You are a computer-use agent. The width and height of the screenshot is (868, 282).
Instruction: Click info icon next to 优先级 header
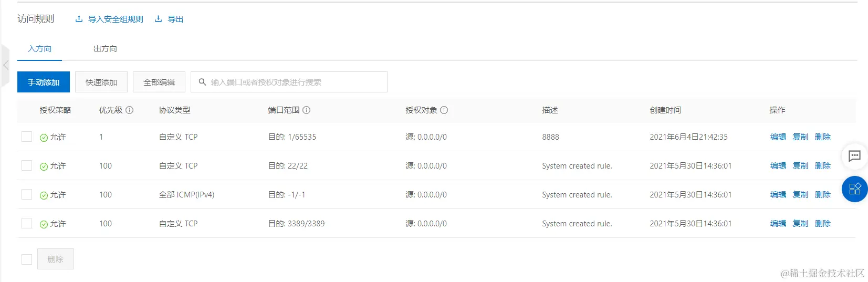[130, 110]
